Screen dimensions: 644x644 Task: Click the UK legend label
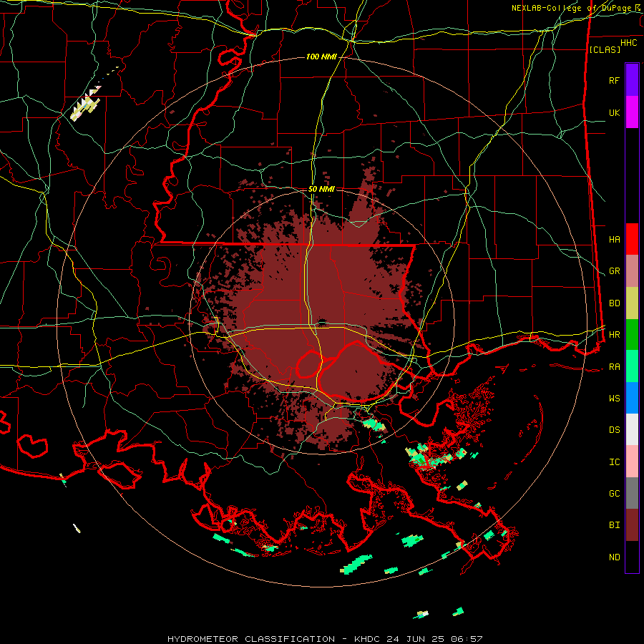(615, 112)
